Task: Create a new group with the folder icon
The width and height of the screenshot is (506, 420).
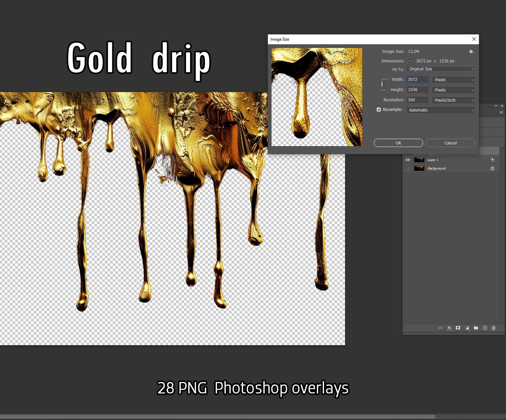Action: 476,328
